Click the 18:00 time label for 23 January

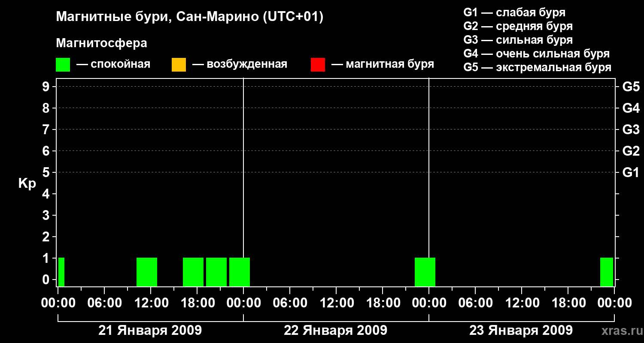568,303
